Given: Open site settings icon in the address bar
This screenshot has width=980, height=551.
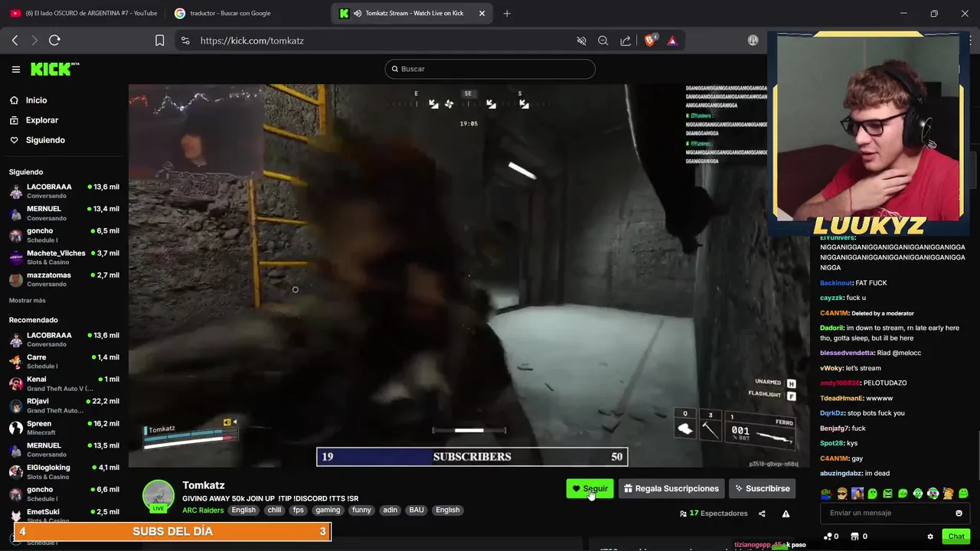Looking at the screenshot, I should coord(185,41).
